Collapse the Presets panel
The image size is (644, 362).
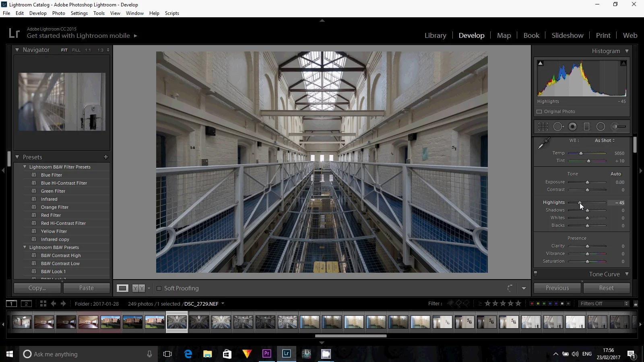tap(17, 157)
